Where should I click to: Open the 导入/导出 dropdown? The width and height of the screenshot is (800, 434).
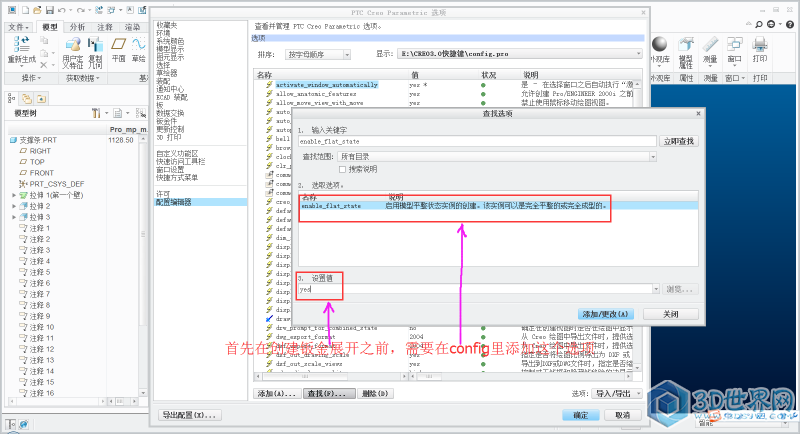click(617, 394)
